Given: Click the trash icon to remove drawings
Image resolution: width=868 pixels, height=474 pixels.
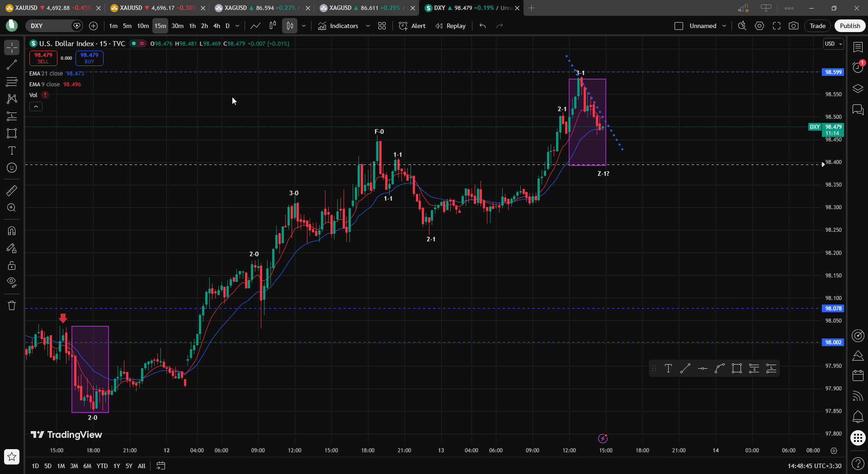Looking at the screenshot, I should point(12,305).
